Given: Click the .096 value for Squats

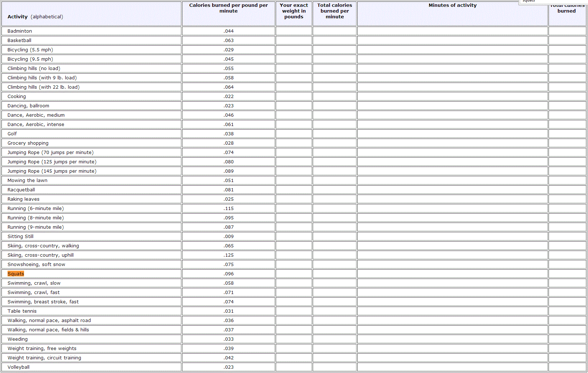Looking at the screenshot, I should tap(228, 274).
